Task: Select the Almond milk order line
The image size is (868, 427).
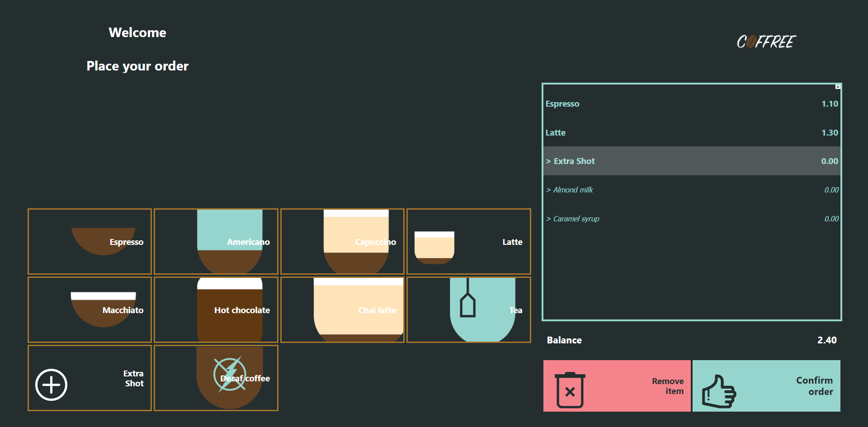Action: 692,190
